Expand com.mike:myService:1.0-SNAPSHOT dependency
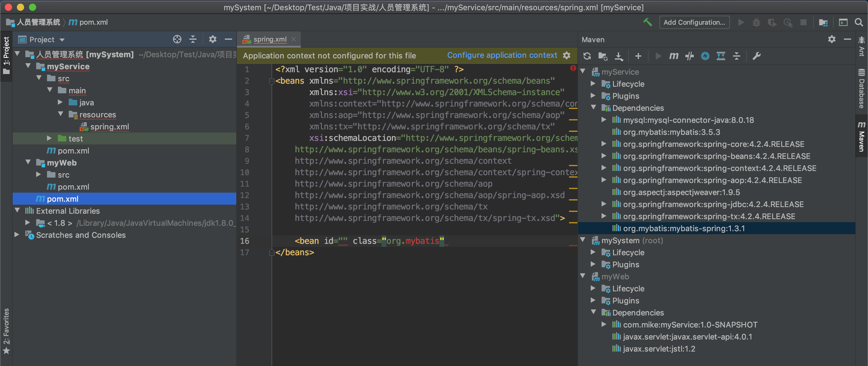Image resolution: width=868 pixels, height=366 pixels. click(x=604, y=324)
